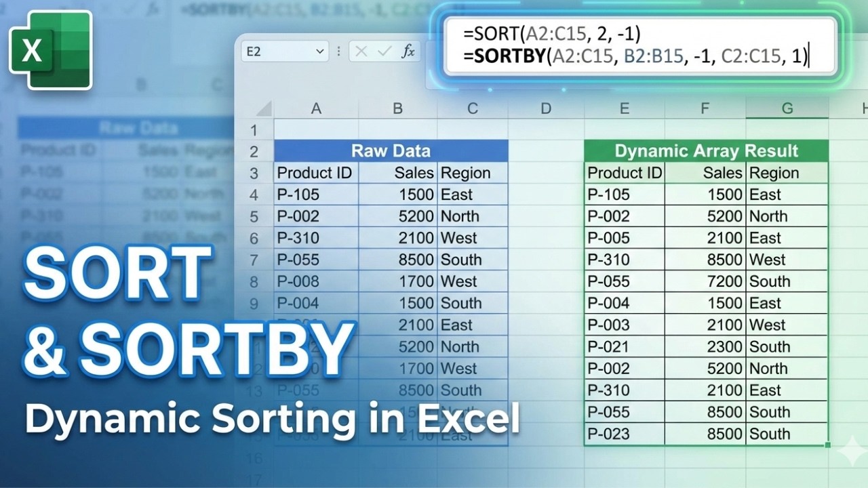The height and width of the screenshot is (488, 868).
Task: Select row 9 header
Action: 254,303
